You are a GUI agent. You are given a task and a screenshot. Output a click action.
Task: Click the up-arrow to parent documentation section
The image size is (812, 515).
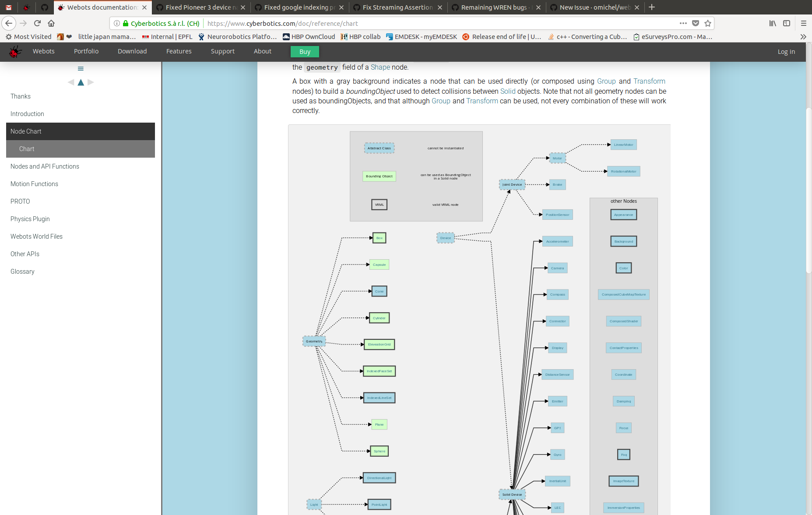point(81,82)
